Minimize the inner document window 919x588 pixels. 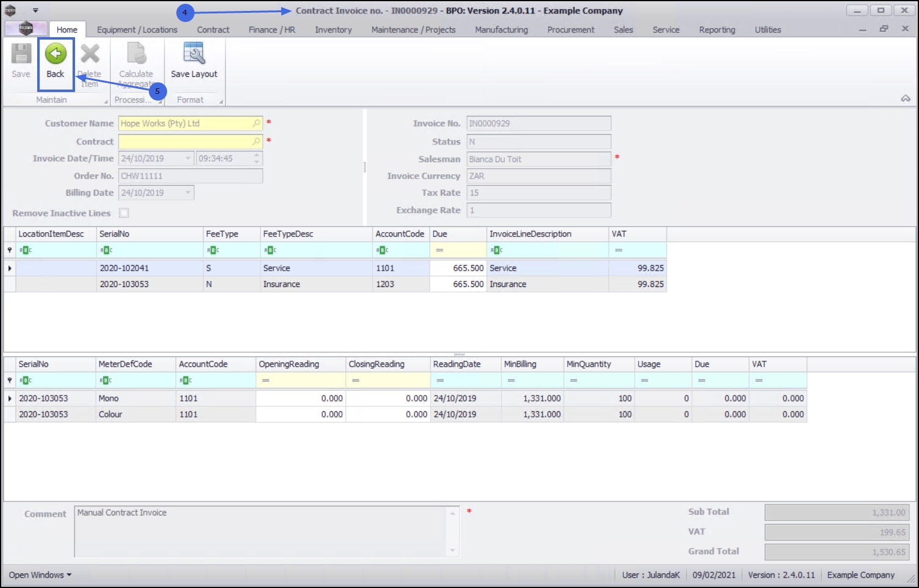862,29
